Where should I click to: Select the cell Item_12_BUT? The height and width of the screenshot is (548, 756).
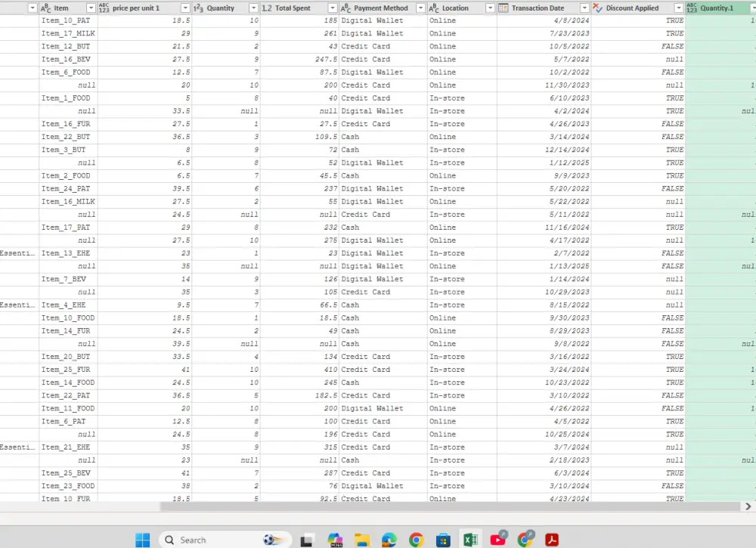tap(68, 46)
